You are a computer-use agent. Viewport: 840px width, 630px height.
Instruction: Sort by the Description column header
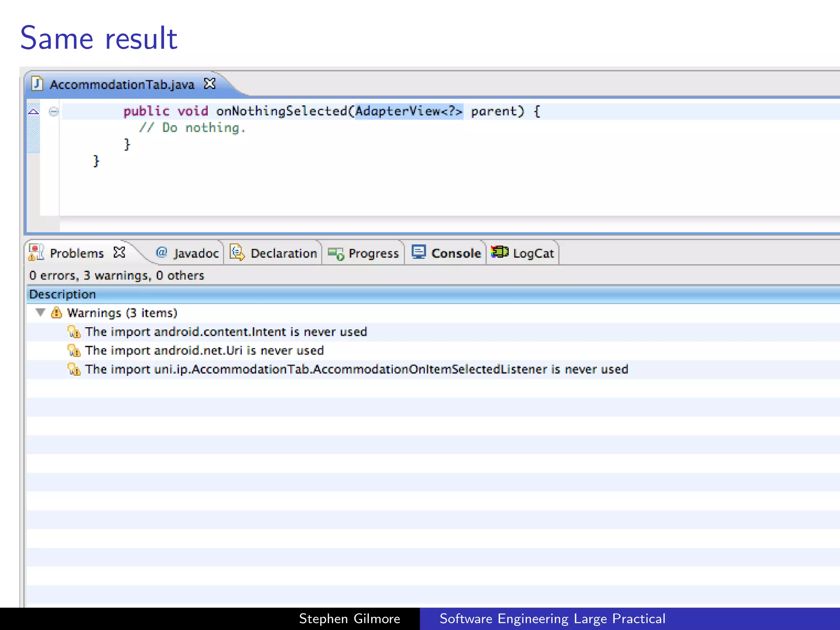point(433,294)
